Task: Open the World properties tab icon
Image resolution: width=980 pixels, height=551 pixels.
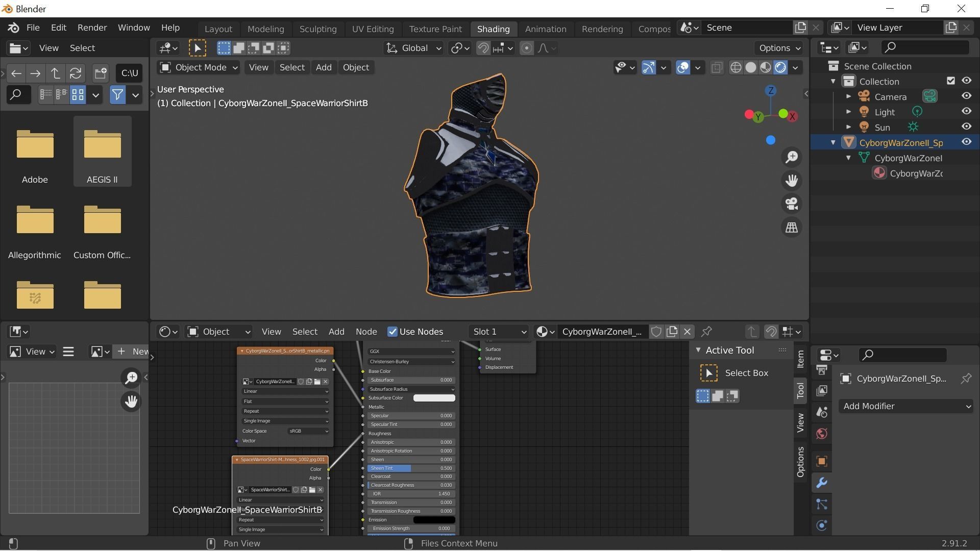Action: 821,434
